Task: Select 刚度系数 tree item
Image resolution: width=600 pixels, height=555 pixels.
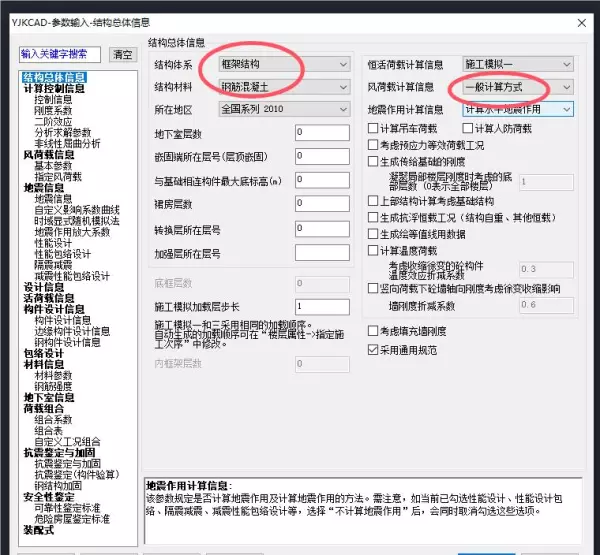Action: pyautogui.click(x=53, y=111)
